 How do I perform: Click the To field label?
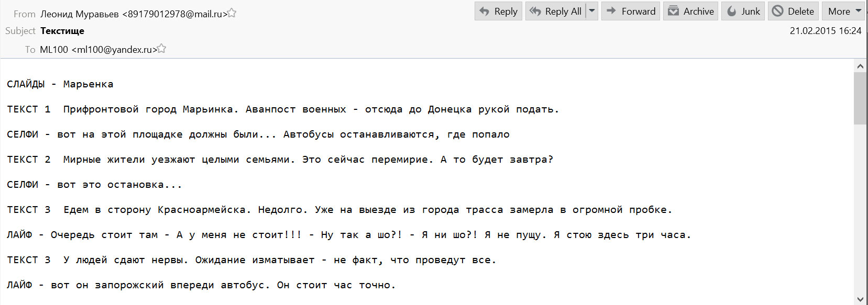pyautogui.click(x=30, y=50)
